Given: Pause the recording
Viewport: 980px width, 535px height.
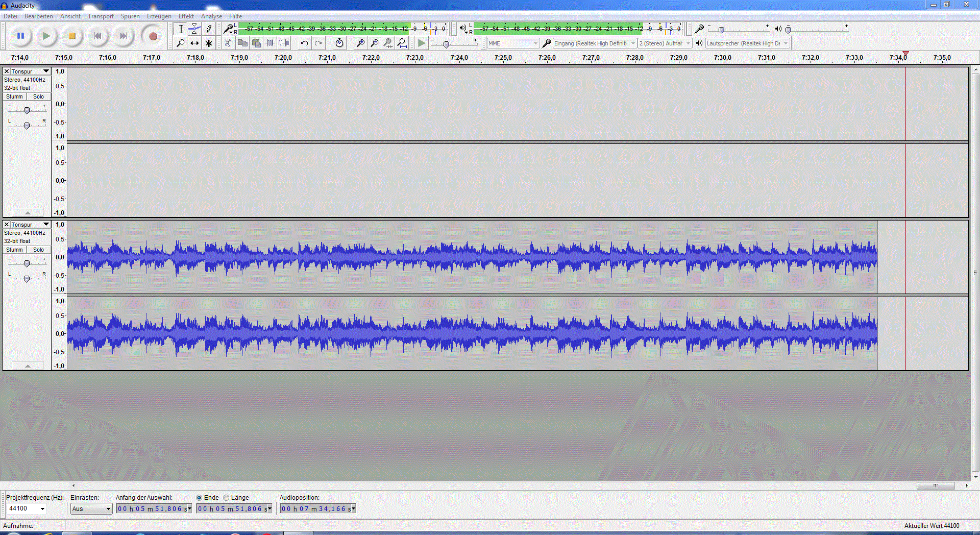Looking at the screenshot, I should pyautogui.click(x=20, y=36).
